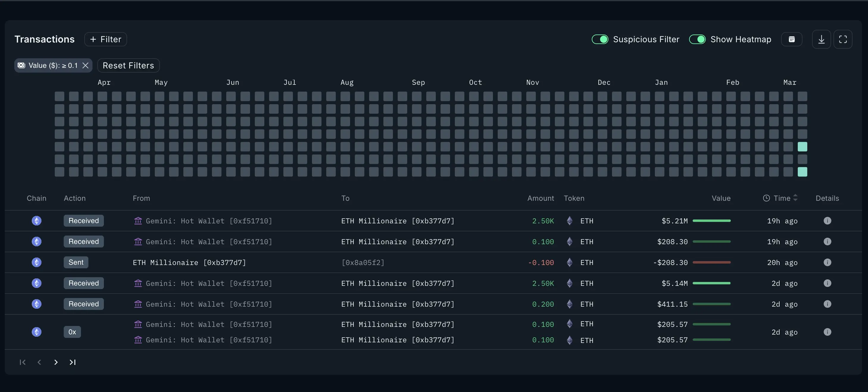The height and width of the screenshot is (392, 868).
Task: Jump to last page of transactions
Action: pyautogui.click(x=72, y=362)
